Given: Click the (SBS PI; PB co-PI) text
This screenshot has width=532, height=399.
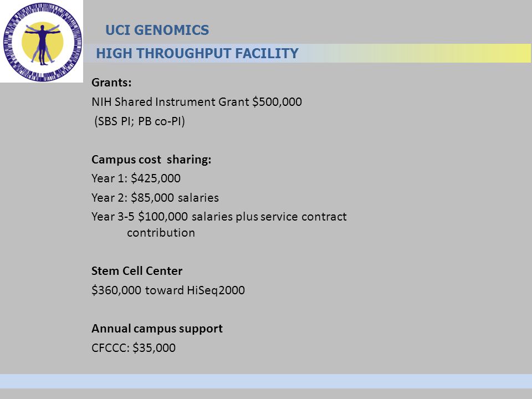Looking at the screenshot, I should [140, 121].
